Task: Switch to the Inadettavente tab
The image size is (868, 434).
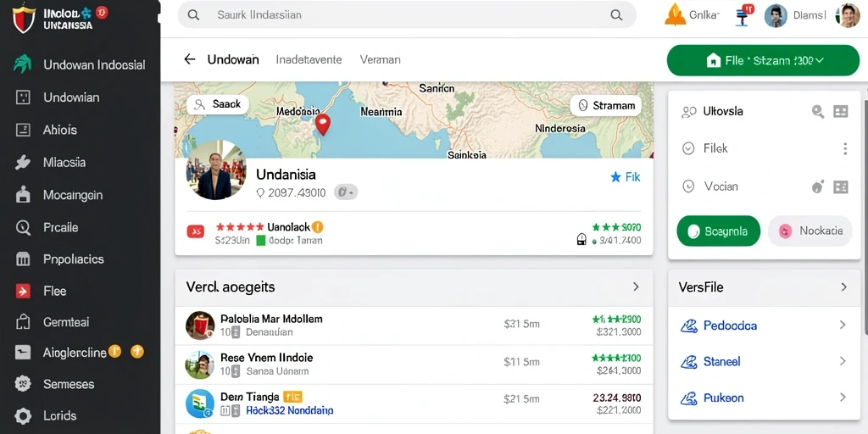Action: tap(309, 59)
